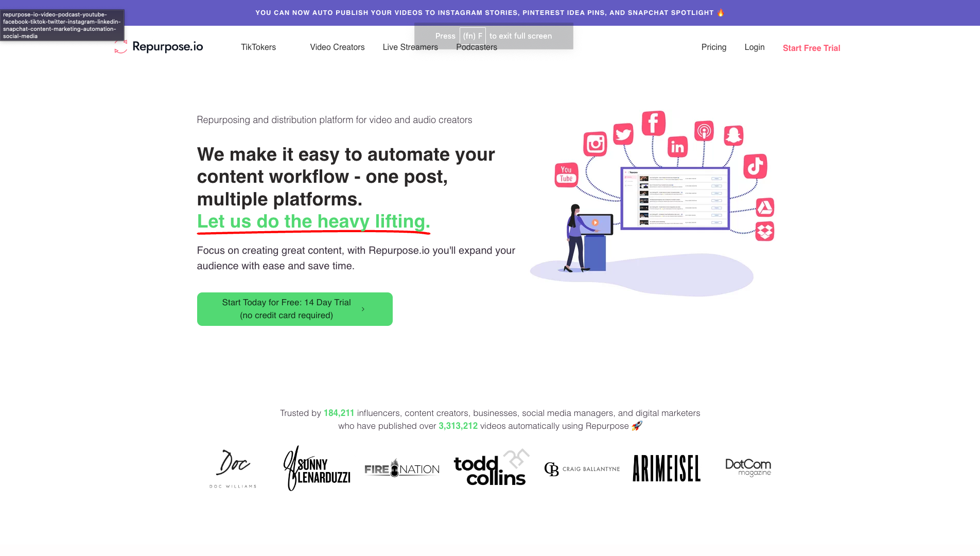Click the Google Drive icon

tap(765, 207)
